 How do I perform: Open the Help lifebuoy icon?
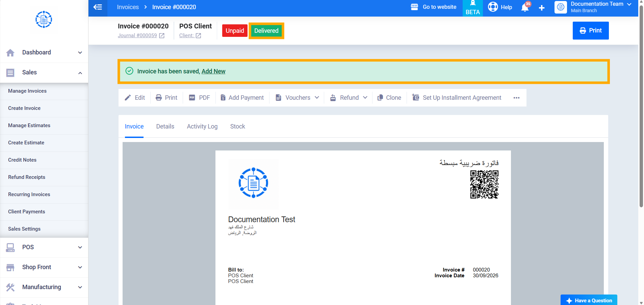tap(493, 7)
